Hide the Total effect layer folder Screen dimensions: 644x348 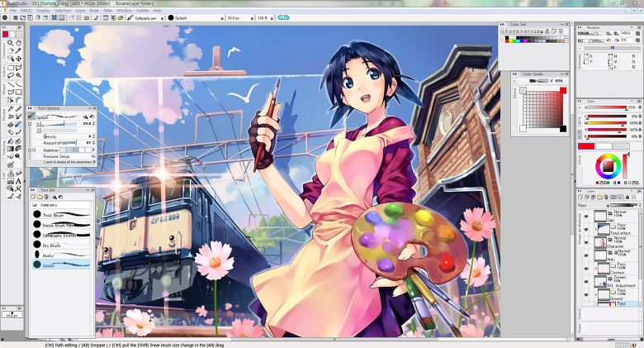(586, 229)
